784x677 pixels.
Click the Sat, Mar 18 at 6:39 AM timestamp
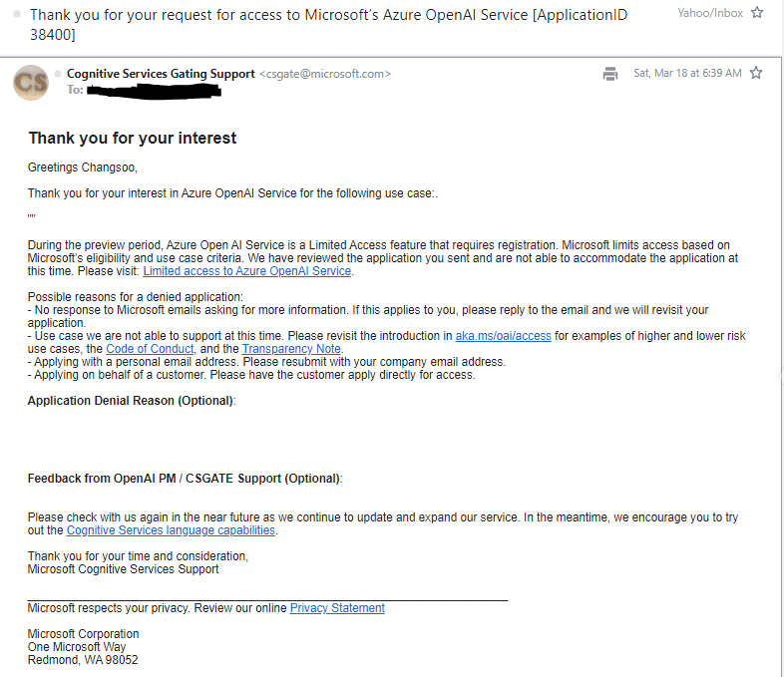coord(687,73)
